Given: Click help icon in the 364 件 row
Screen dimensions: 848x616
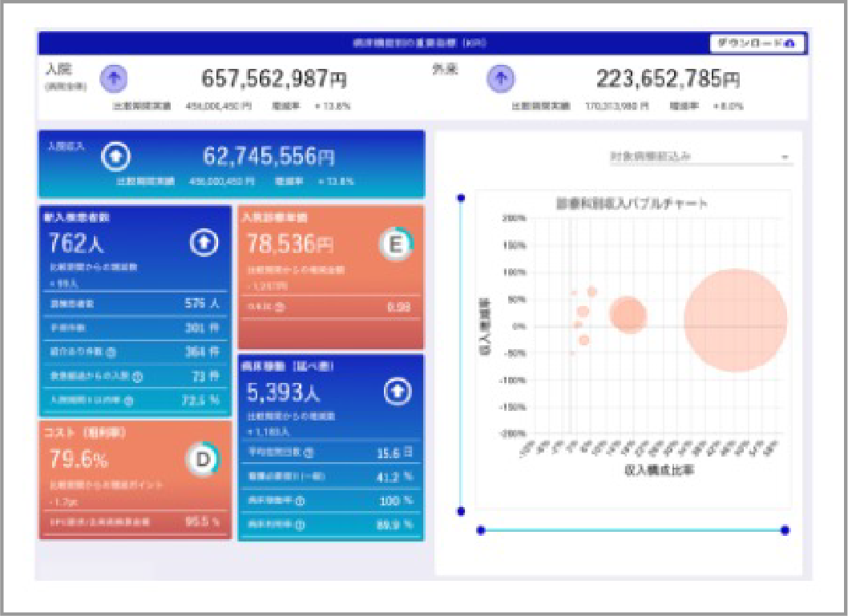Looking at the screenshot, I should point(111,352).
